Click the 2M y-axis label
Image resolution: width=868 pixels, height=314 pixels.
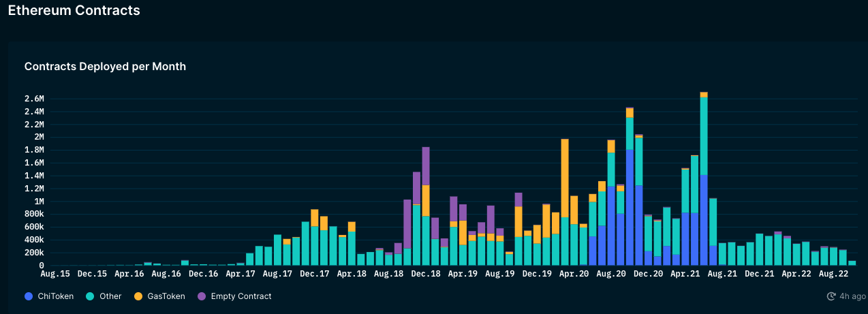tap(37, 138)
